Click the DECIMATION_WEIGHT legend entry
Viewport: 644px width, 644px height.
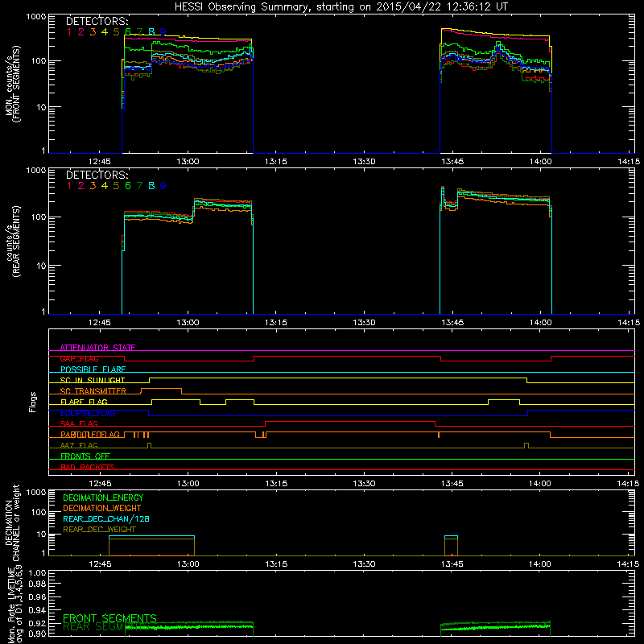coord(102,508)
